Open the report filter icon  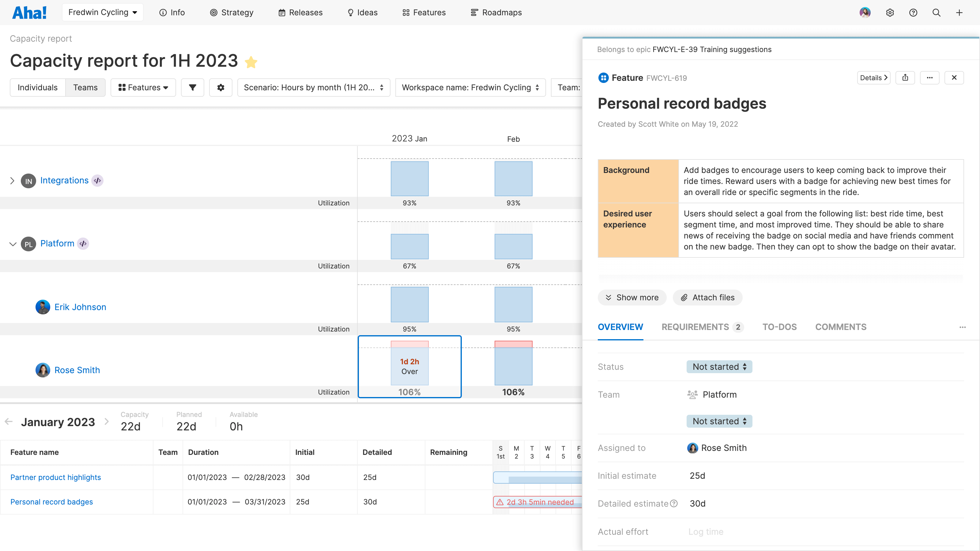click(x=193, y=88)
